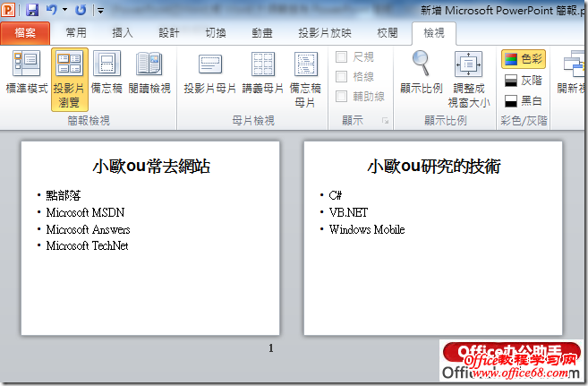Select the 色彩 color mode
588x386 pixels.
(x=524, y=59)
